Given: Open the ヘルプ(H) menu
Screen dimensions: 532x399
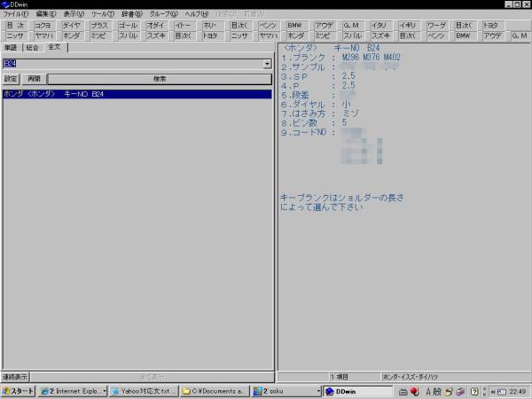Looking at the screenshot, I should 197,14.
